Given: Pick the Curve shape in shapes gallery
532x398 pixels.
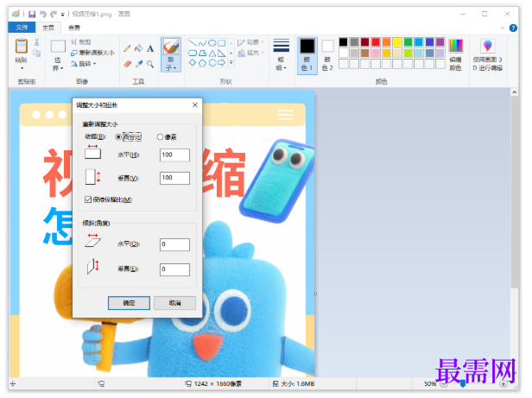Looking at the screenshot, I should pos(202,43).
